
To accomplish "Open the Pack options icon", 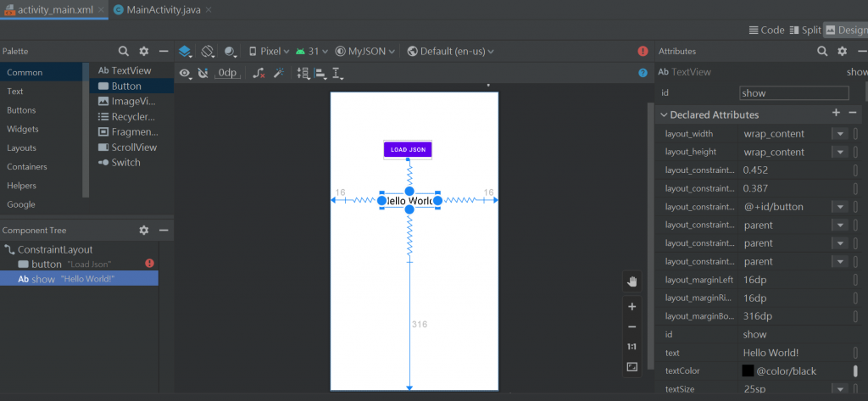I will click(303, 73).
